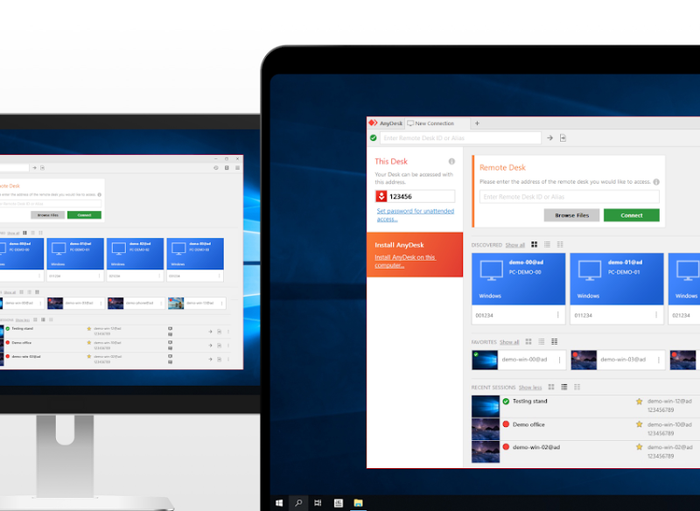700x511 pixels.
Task: Open options menu of card 001234
Action: (x=558, y=315)
